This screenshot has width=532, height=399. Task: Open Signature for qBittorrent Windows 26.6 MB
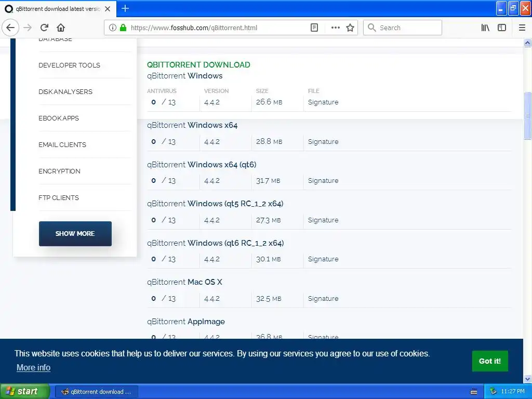coord(323,102)
